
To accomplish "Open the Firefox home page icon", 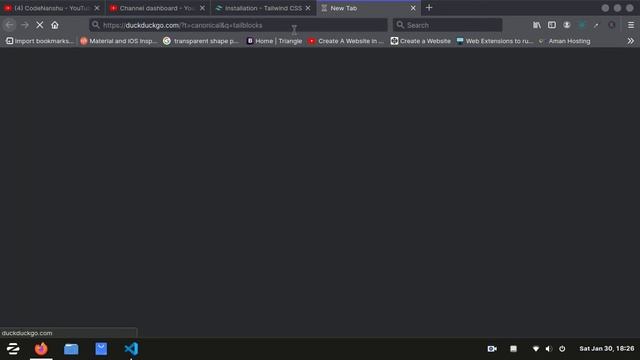I will 55,25.
